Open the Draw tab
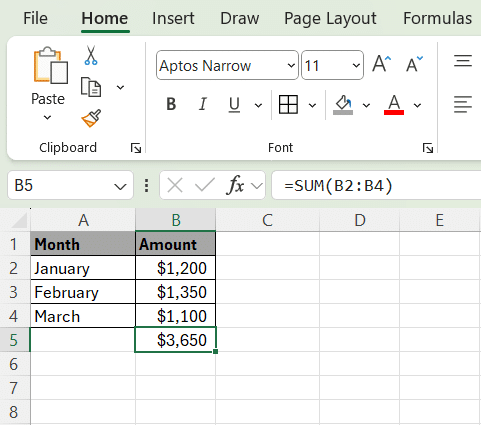This screenshot has height=425, width=481. point(240,18)
